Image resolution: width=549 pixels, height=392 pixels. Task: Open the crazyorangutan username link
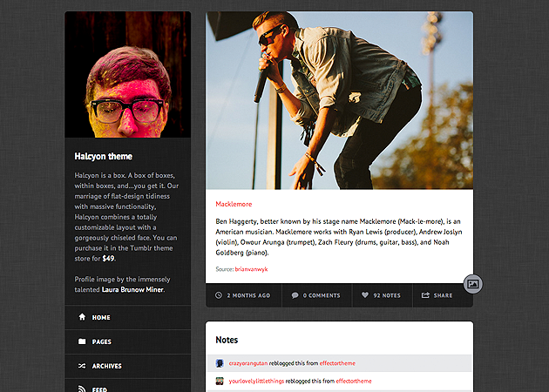click(249, 363)
